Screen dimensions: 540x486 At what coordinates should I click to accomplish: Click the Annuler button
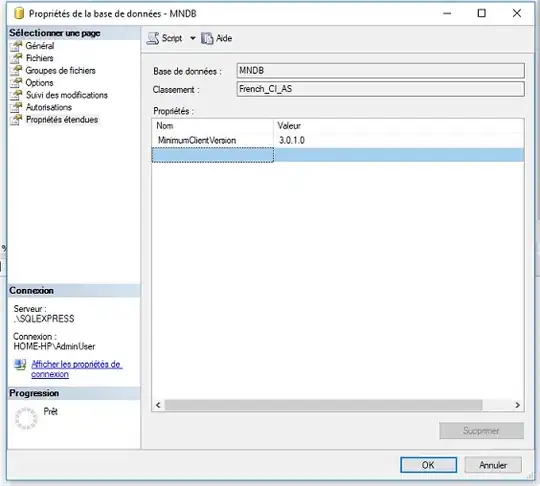coord(493,465)
